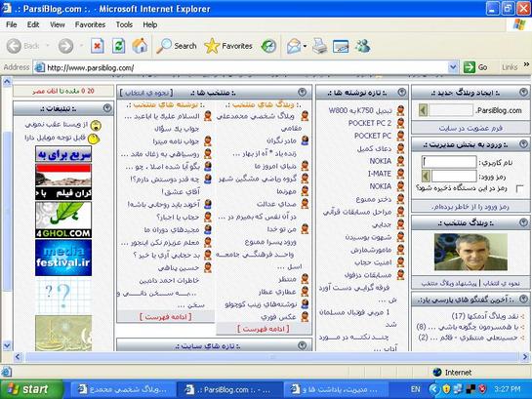Screen dimensions: 532x399
Task: Open the Favorites menu
Action: 90,24
